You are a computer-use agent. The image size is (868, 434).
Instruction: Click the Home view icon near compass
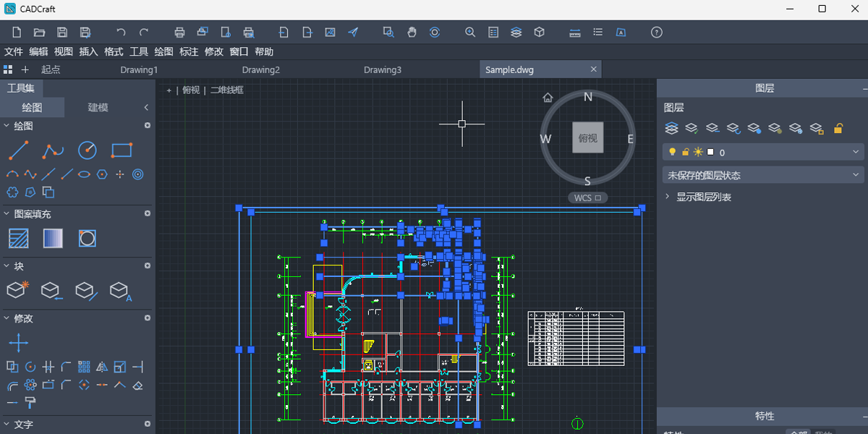point(548,98)
